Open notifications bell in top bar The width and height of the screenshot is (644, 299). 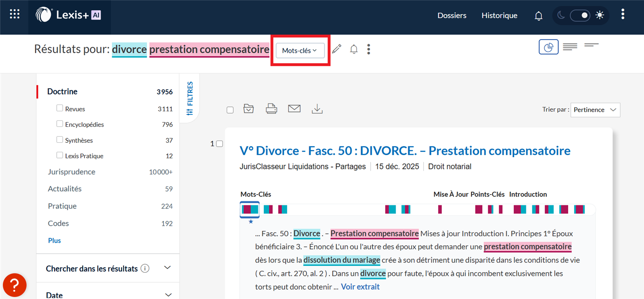point(539,16)
